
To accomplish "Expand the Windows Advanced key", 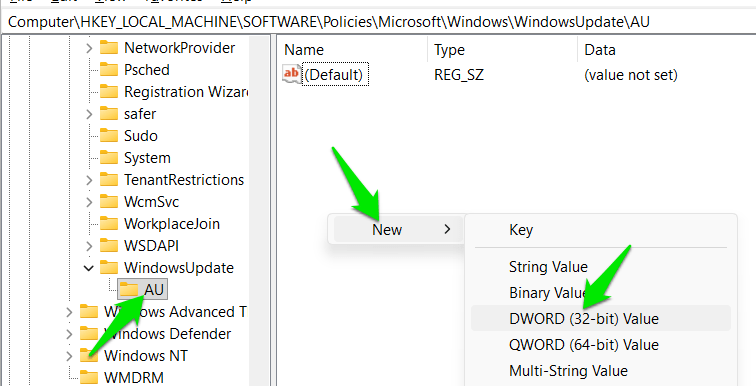I will 69,312.
